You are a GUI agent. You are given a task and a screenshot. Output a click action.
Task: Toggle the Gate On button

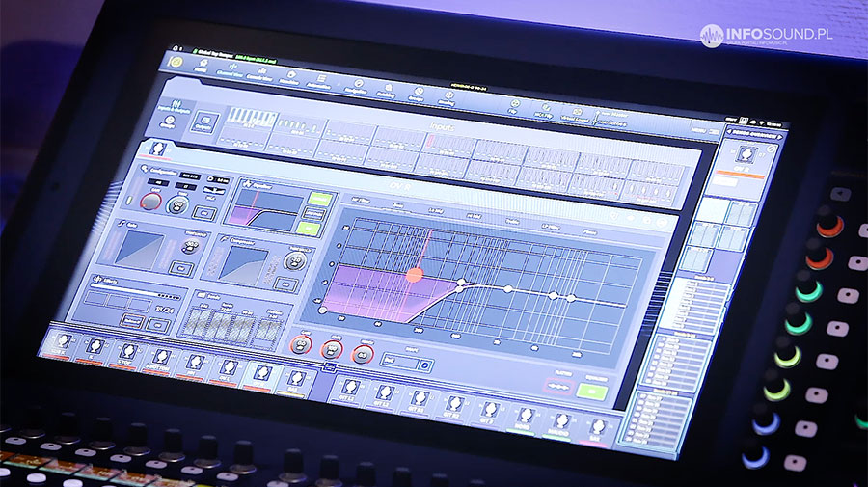pos(180,268)
